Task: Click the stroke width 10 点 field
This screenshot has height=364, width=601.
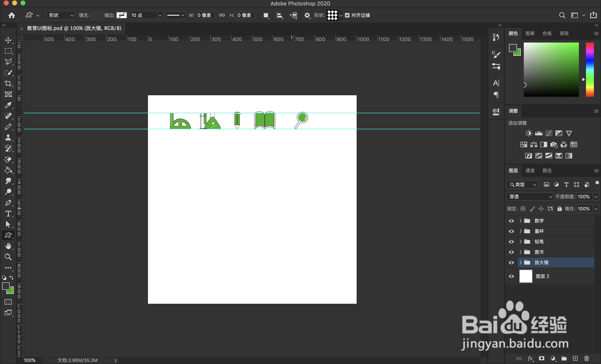Action: [143, 15]
